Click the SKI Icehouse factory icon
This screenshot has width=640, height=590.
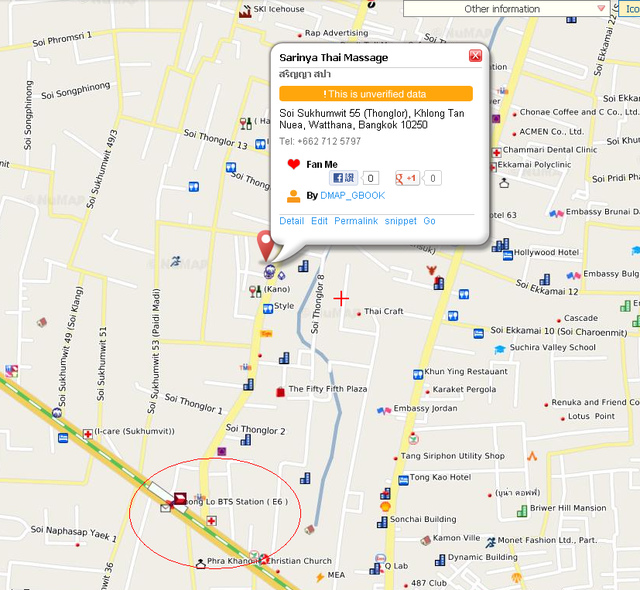click(245, 11)
